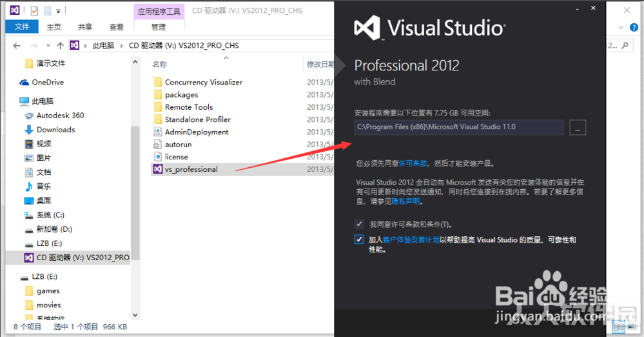Viewport: 644px width, 337px height.
Task: Go up one folder level arrow
Action: click(x=61, y=46)
